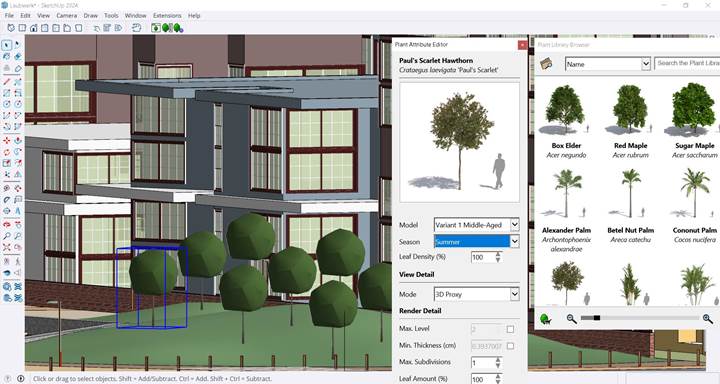Enable the Max. Level checkbox
This screenshot has height=384, width=720.
[510, 329]
